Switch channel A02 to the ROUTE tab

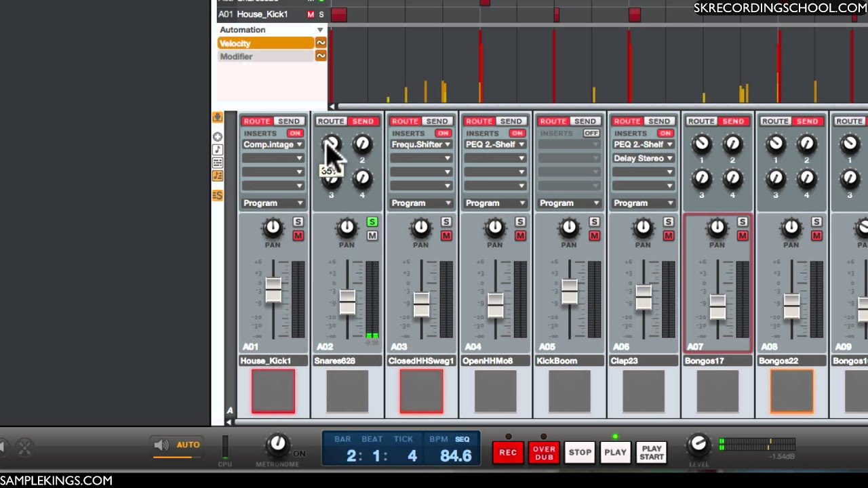331,121
